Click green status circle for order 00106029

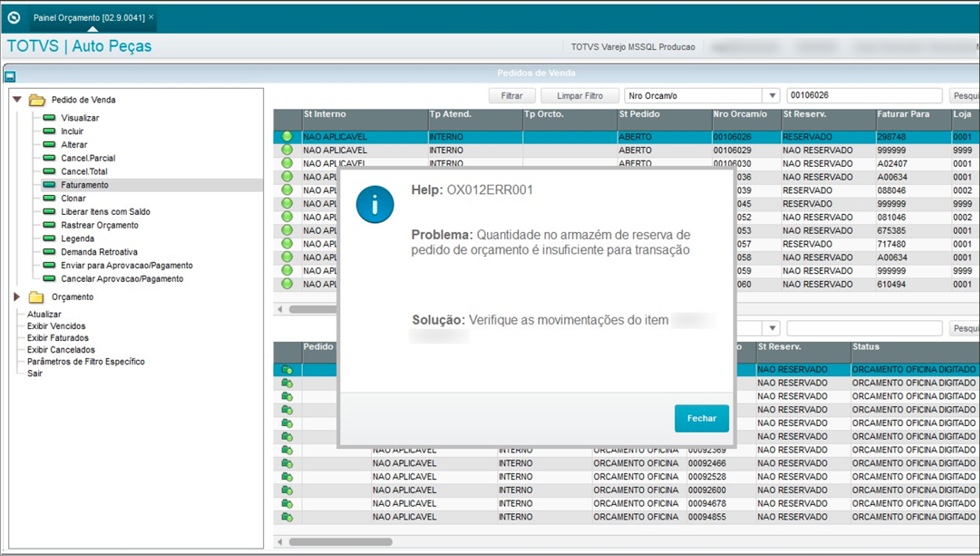click(287, 150)
